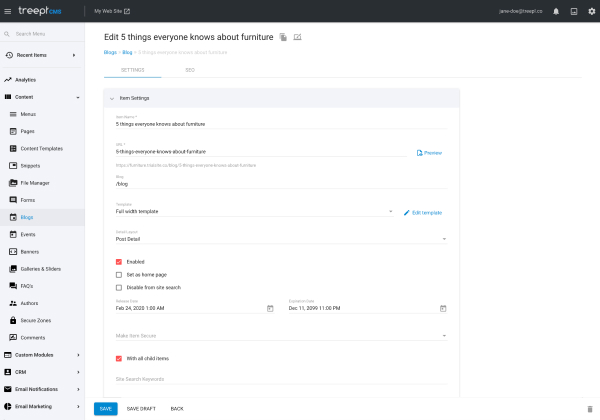The image size is (600, 420).
Task: Click the Blogs sidebar icon
Action: pos(13,217)
